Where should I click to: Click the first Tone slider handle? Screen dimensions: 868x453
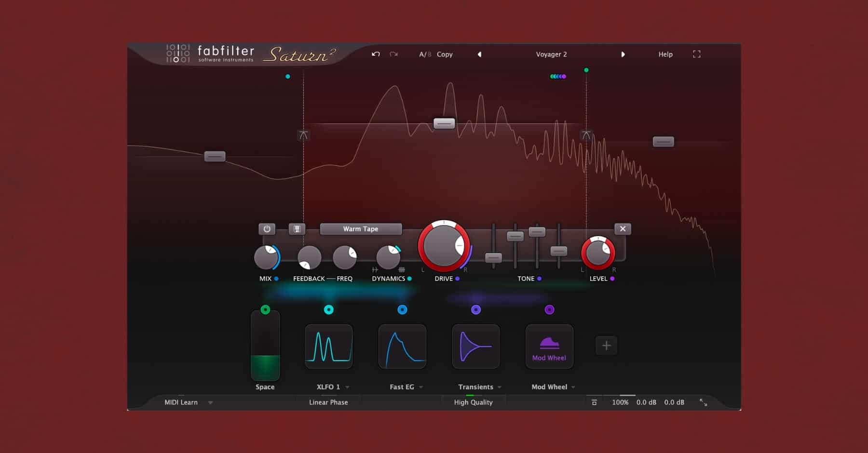click(x=493, y=258)
